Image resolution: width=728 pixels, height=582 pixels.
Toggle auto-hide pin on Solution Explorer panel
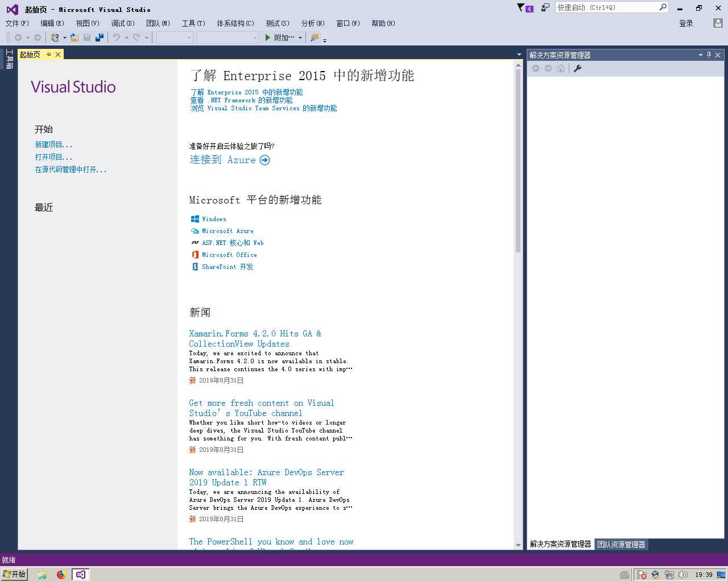tap(709, 55)
